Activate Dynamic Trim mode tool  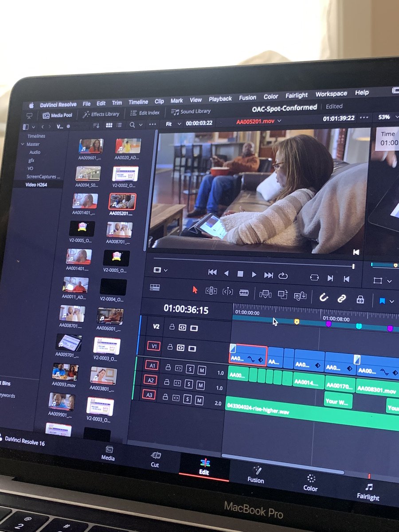[227, 292]
